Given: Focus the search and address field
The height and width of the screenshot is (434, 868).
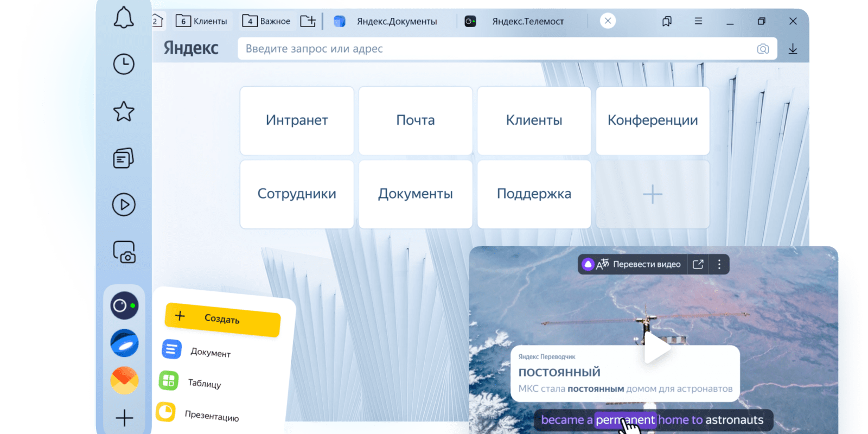Looking at the screenshot, I should pos(507,49).
